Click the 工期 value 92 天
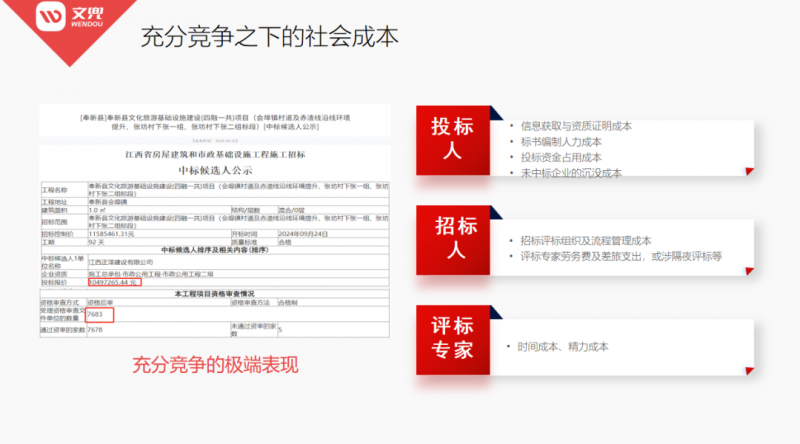This screenshot has width=800, height=444. click(x=96, y=242)
